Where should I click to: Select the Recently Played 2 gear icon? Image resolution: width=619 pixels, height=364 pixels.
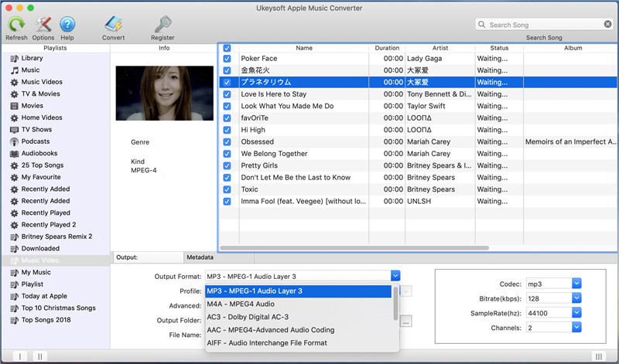14,225
